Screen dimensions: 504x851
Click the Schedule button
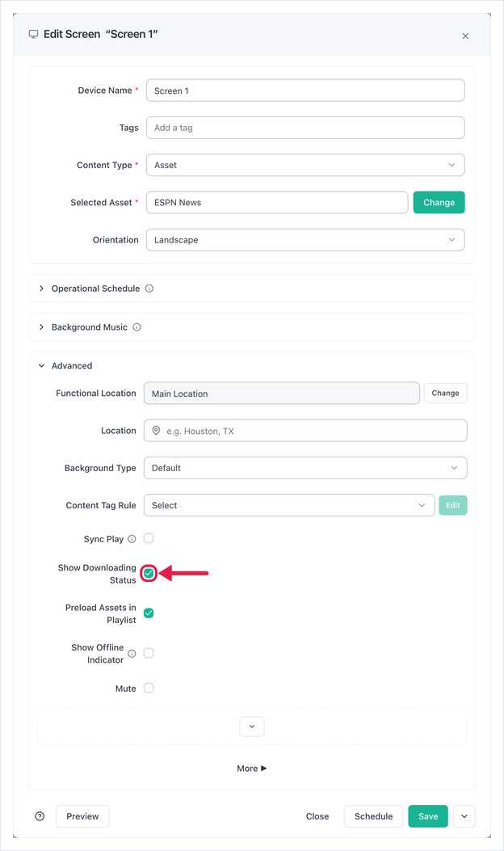(373, 816)
